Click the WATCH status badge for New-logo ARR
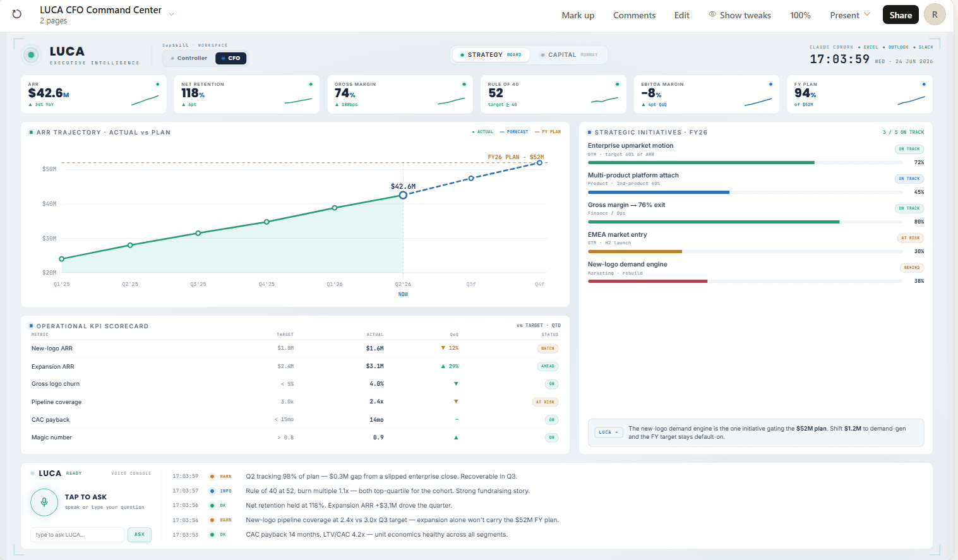 pos(548,349)
